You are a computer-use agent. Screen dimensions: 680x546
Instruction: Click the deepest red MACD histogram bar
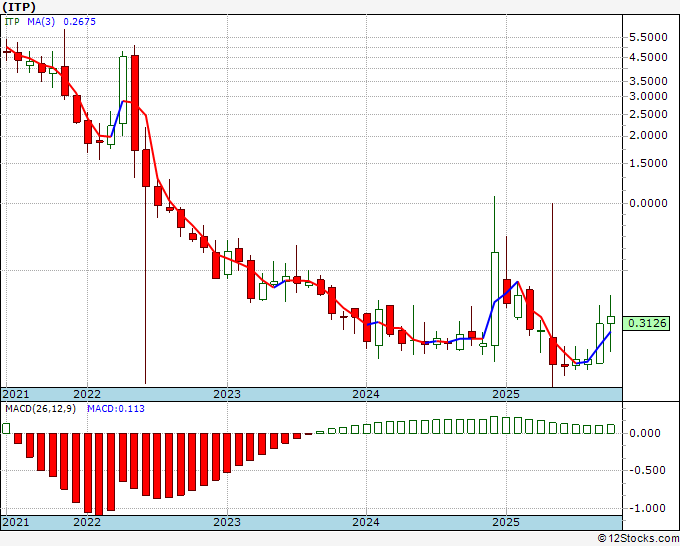pos(99,474)
